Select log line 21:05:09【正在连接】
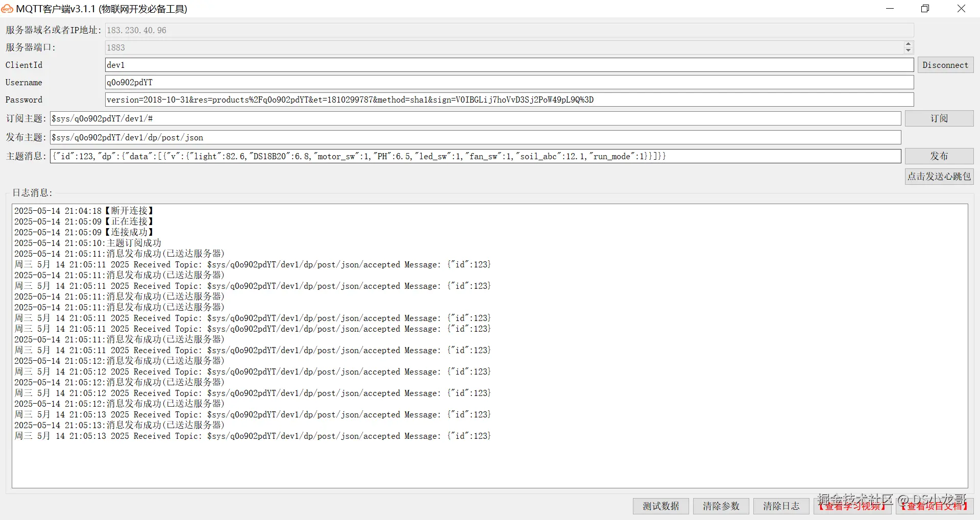Image resolution: width=980 pixels, height=520 pixels. click(x=84, y=221)
